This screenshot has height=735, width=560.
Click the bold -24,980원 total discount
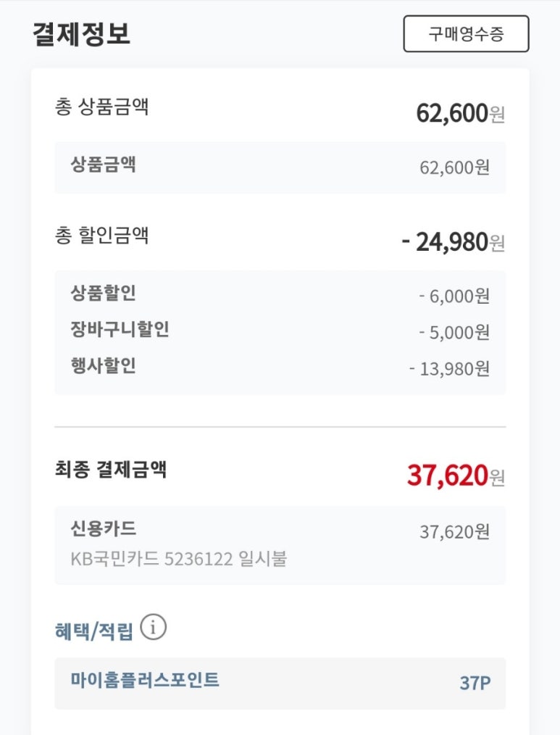click(x=452, y=242)
